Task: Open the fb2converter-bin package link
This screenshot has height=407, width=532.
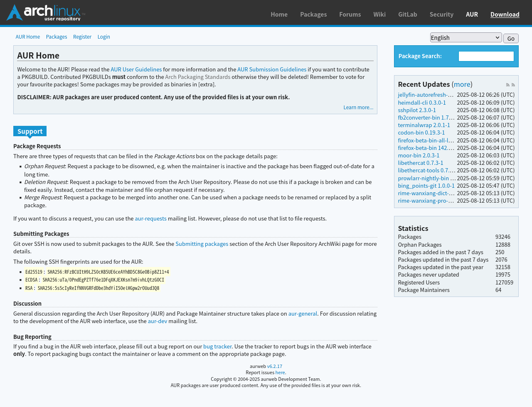Action: pos(426,118)
